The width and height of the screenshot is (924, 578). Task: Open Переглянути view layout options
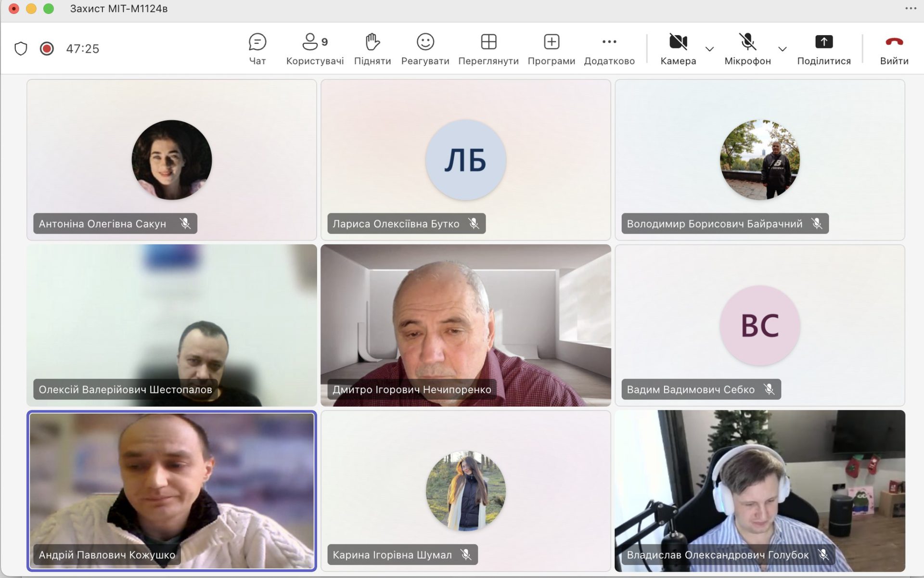[488, 42]
